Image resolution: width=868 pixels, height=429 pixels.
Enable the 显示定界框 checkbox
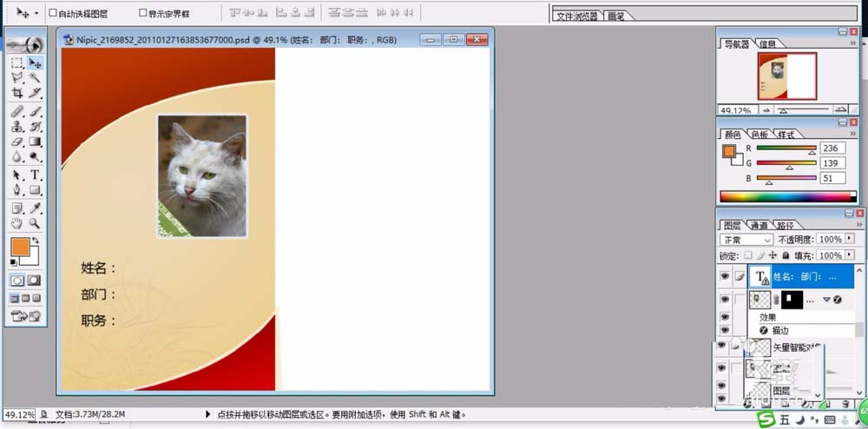(x=143, y=13)
